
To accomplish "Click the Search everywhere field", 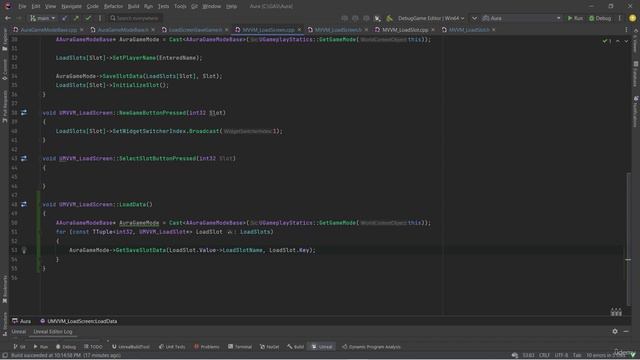I will tap(135, 18).
